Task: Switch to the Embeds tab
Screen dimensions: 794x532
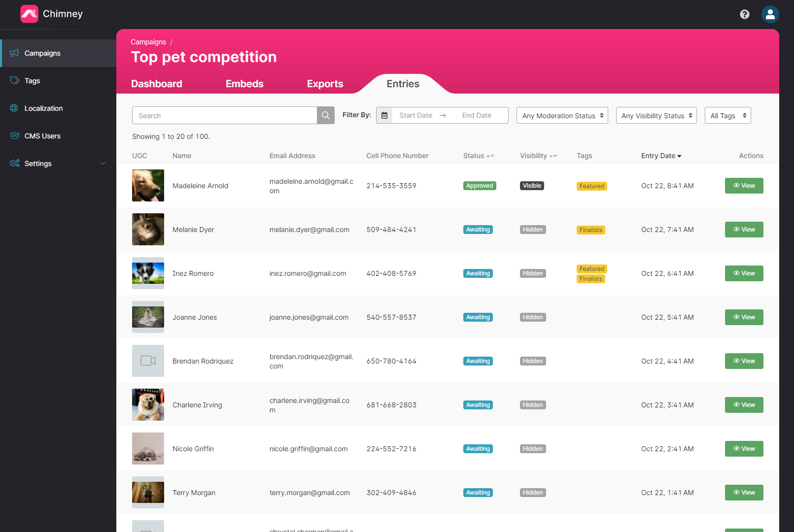Action: coord(244,84)
